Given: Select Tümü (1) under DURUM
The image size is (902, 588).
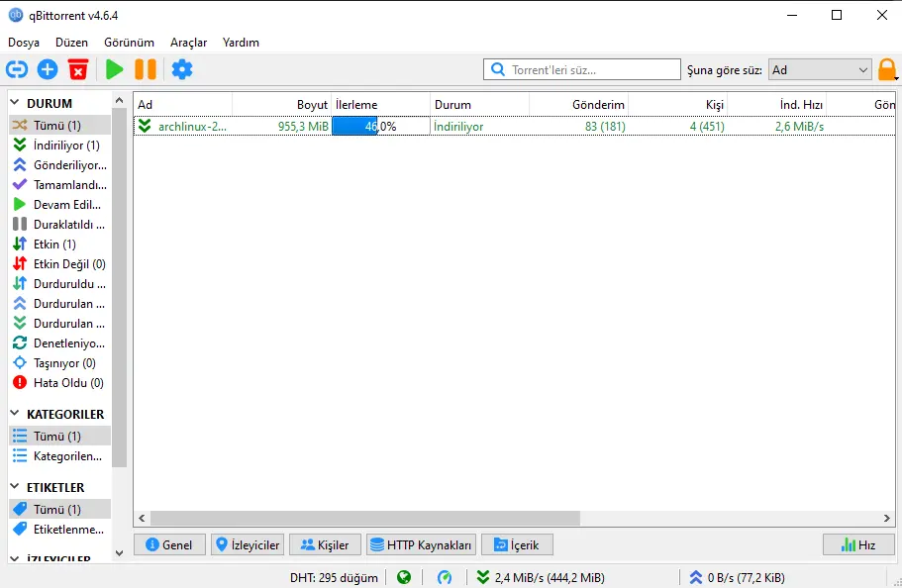Looking at the screenshot, I should [59, 125].
